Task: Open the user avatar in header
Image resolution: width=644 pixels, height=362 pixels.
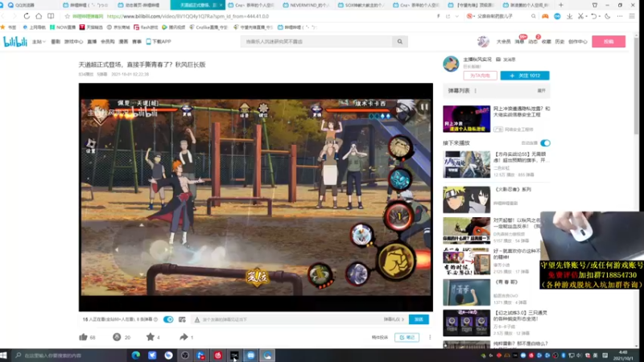Action: [483, 42]
